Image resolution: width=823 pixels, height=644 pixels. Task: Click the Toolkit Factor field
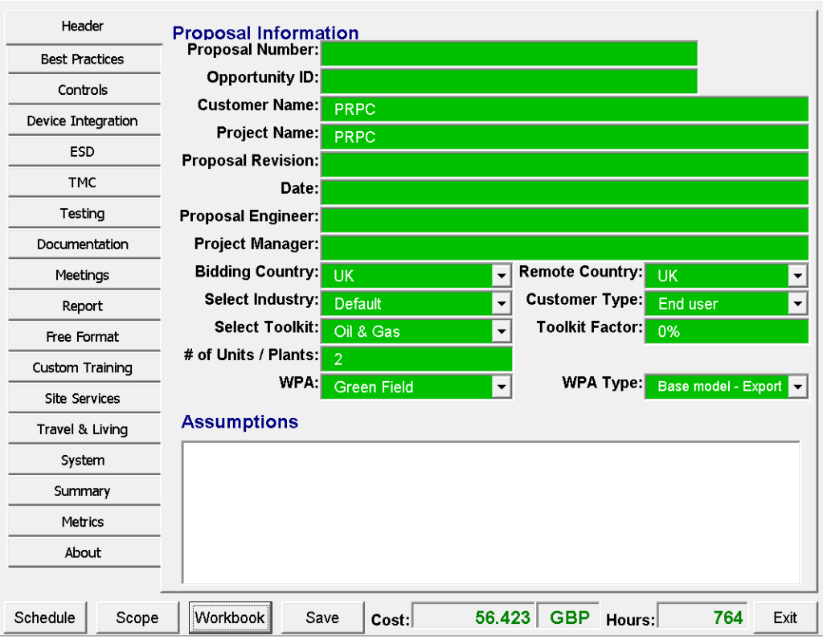tap(726, 331)
